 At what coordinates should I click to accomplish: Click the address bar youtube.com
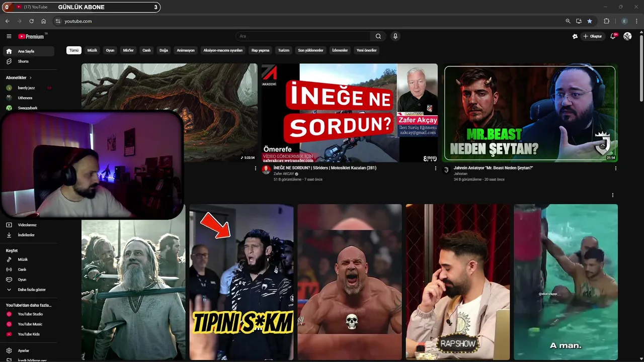pos(78,21)
